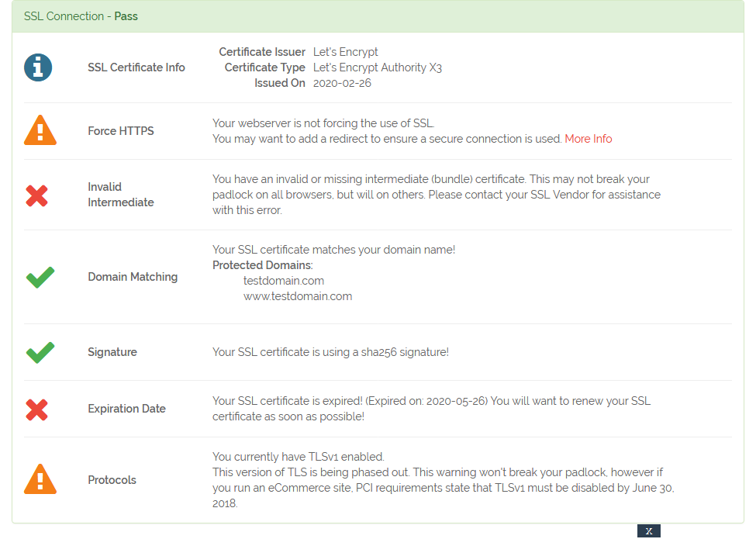This screenshot has height=539, width=756.
Task: Click the Certificate Issuer field label
Action: [x=262, y=52]
